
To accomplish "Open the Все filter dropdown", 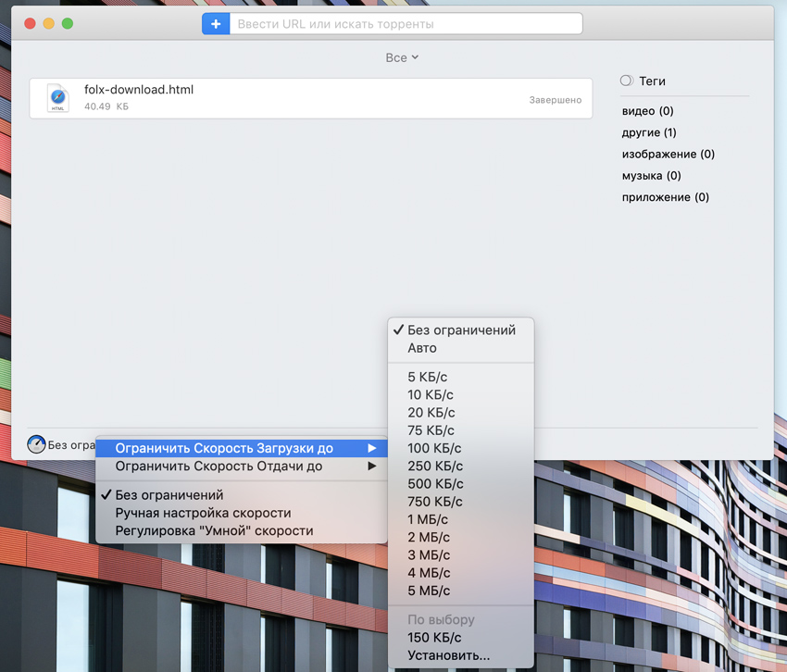I will coord(402,57).
